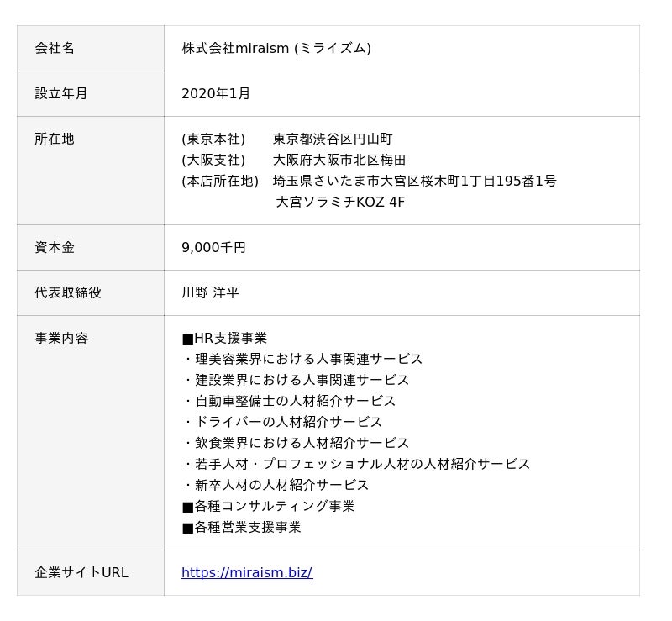The width and height of the screenshot is (672, 621).
Task: Click the ■HR支援事業 heading
Action: point(224,338)
